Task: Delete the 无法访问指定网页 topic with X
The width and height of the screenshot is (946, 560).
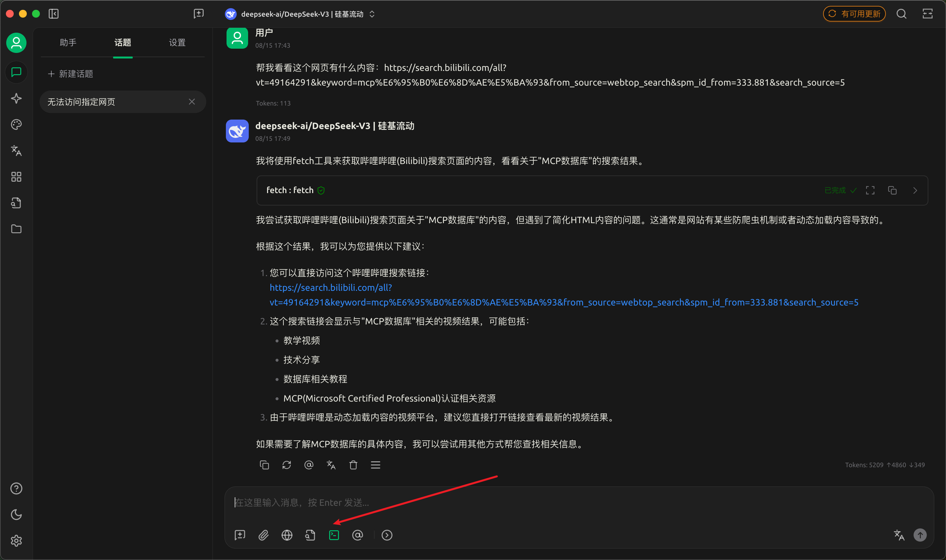Action: (x=192, y=102)
